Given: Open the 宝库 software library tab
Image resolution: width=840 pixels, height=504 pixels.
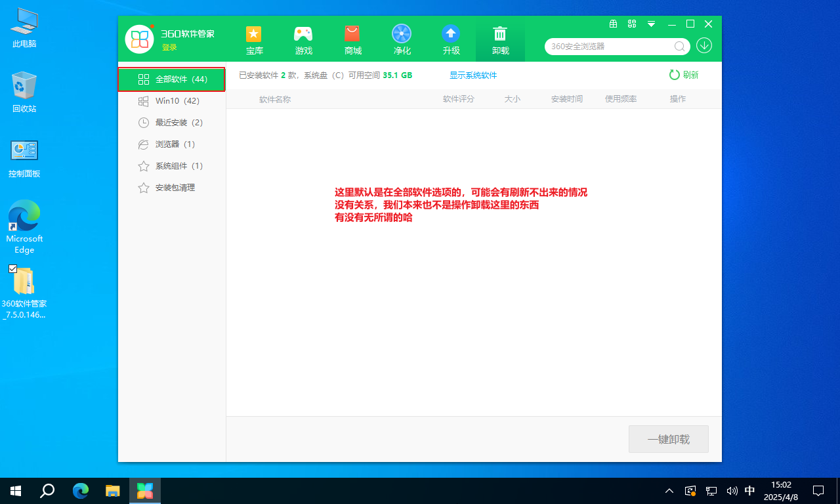Looking at the screenshot, I should click(254, 40).
